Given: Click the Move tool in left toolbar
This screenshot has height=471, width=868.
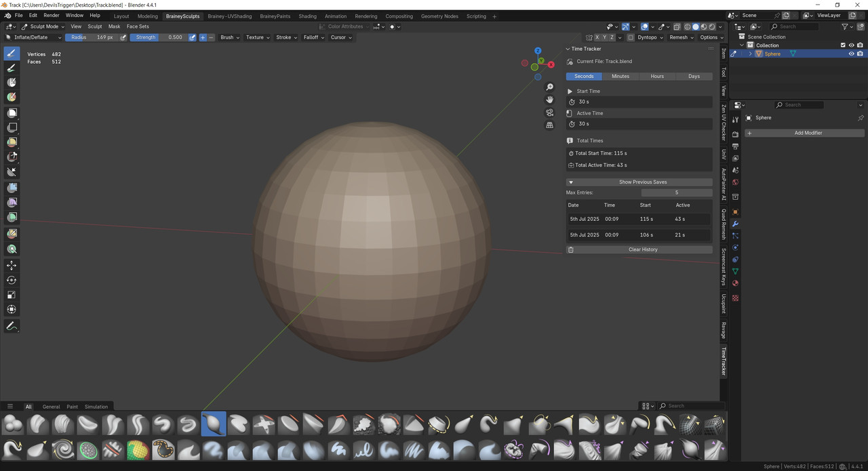Looking at the screenshot, I should pyautogui.click(x=12, y=265).
